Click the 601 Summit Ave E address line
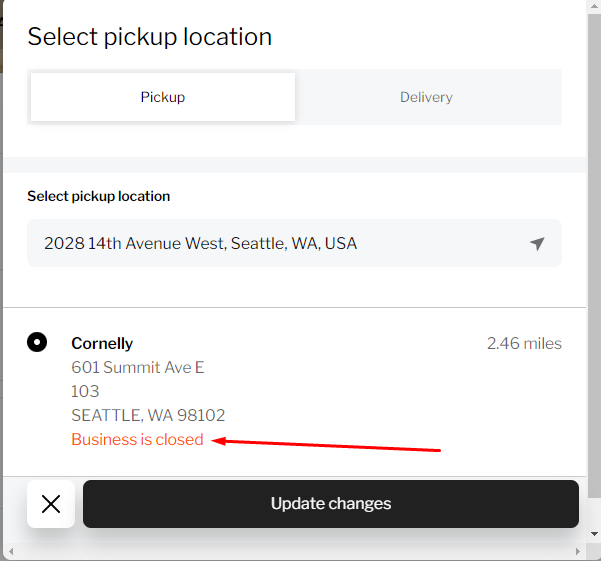The width and height of the screenshot is (601, 561). pos(138,367)
